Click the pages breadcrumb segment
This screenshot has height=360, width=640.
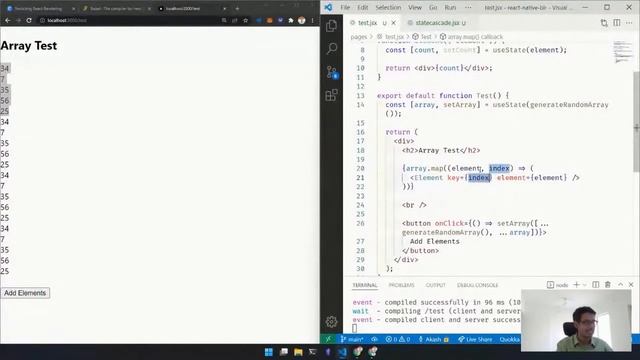[x=359, y=37]
